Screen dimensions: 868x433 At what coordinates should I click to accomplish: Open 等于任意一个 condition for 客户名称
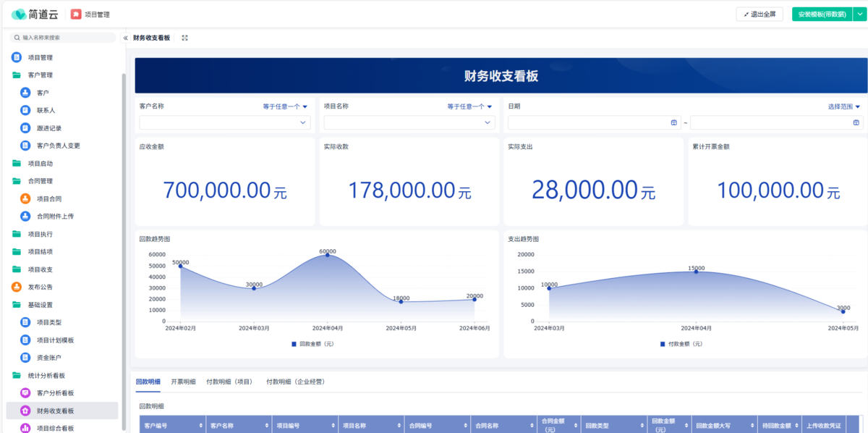285,106
